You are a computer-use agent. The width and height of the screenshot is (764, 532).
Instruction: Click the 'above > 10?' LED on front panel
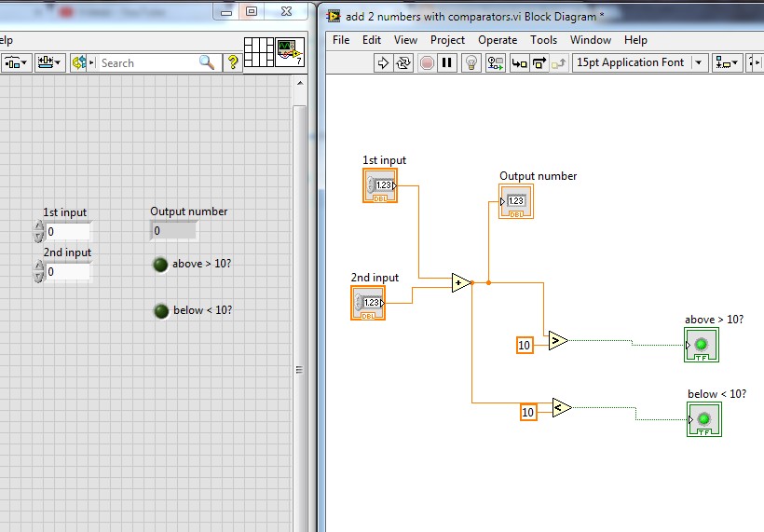161,265
